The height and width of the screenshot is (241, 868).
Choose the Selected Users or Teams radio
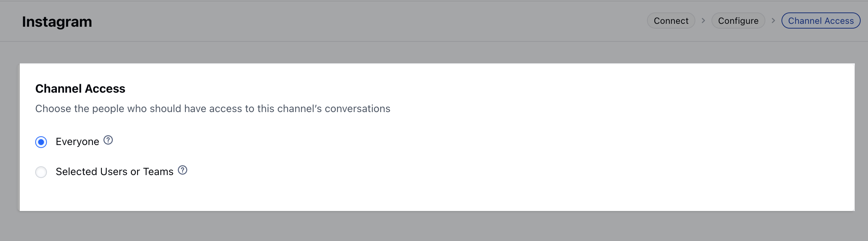pyautogui.click(x=41, y=172)
